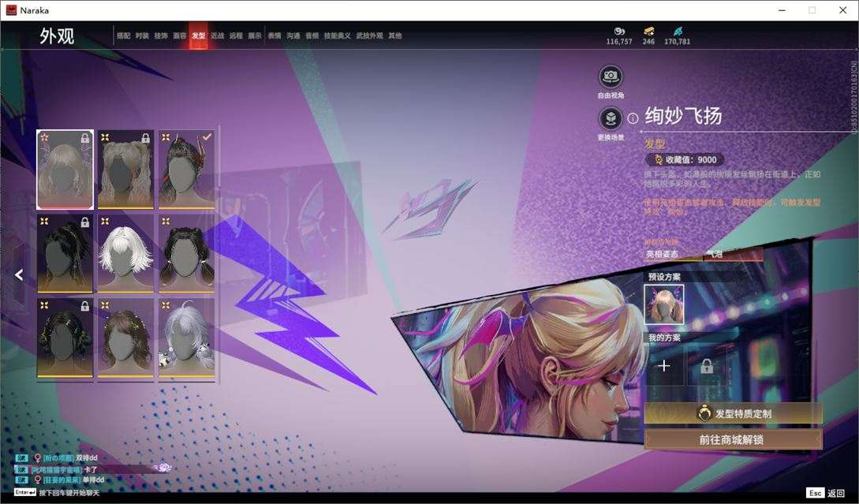Switch to the 面容 tab
This screenshot has height=504, width=859.
point(180,35)
